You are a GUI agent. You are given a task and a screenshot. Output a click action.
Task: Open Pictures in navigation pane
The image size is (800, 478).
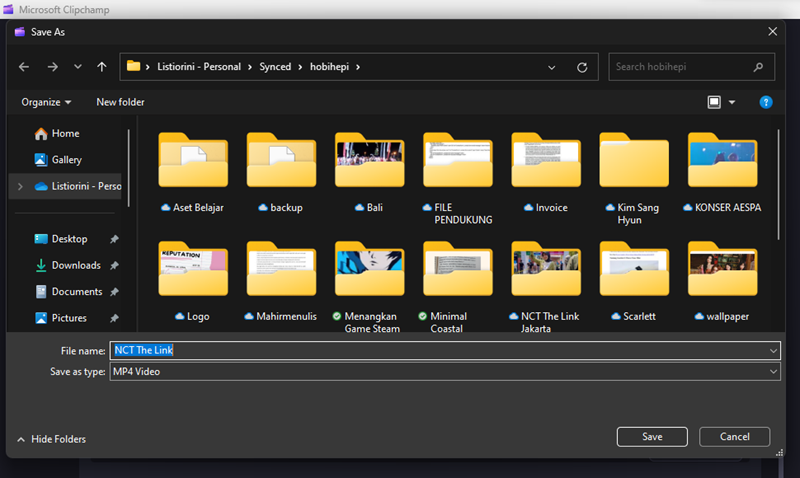click(x=60, y=318)
